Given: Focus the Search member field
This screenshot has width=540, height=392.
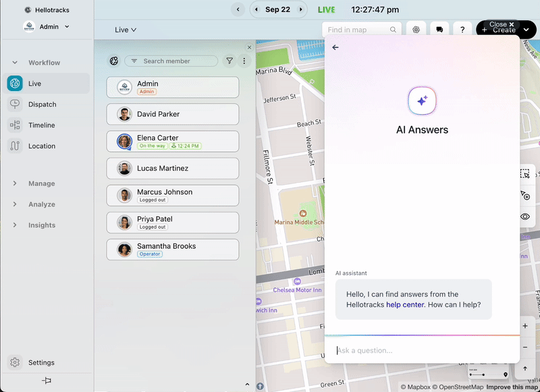Looking at the screenshot, I should pyautogui.click(x=171, y=61).
